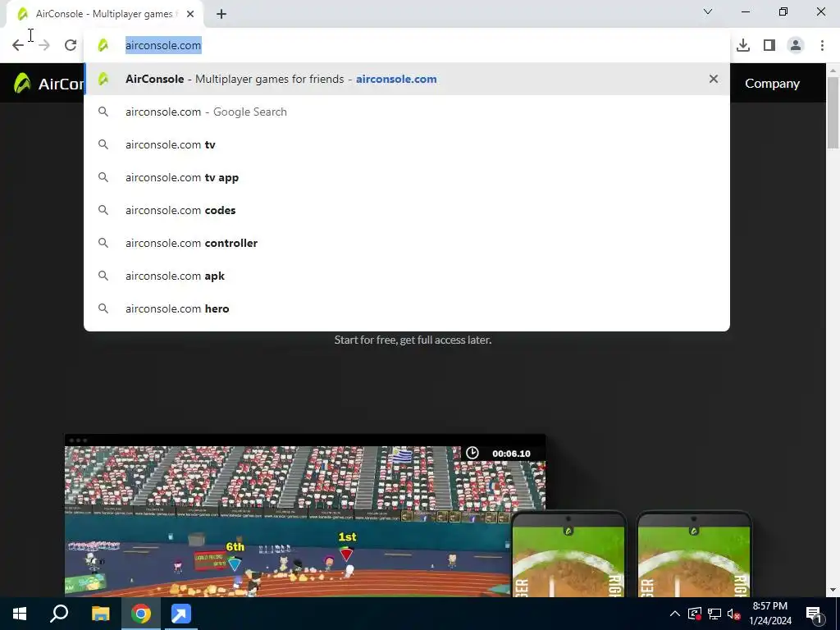Select the AirConsole browser tab

coord(105,14)
